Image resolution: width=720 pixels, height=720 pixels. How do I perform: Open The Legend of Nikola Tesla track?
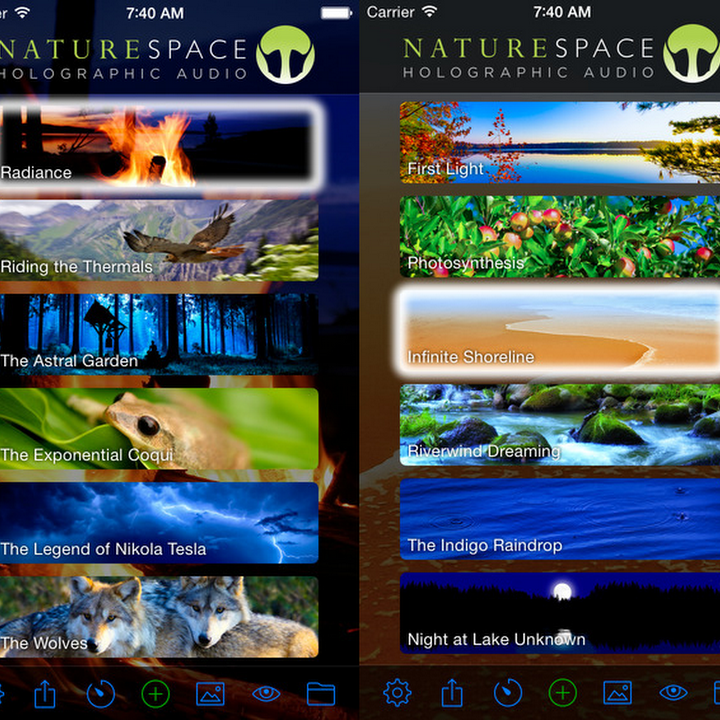(x=159, y=523)
